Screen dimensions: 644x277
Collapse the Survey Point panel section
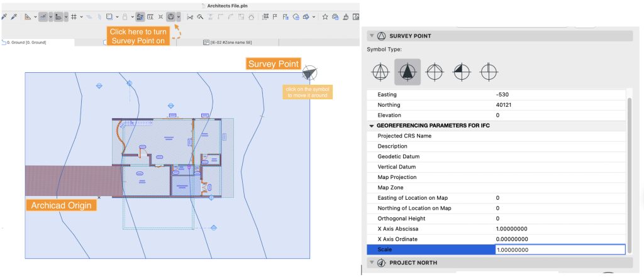click(371, 36)
